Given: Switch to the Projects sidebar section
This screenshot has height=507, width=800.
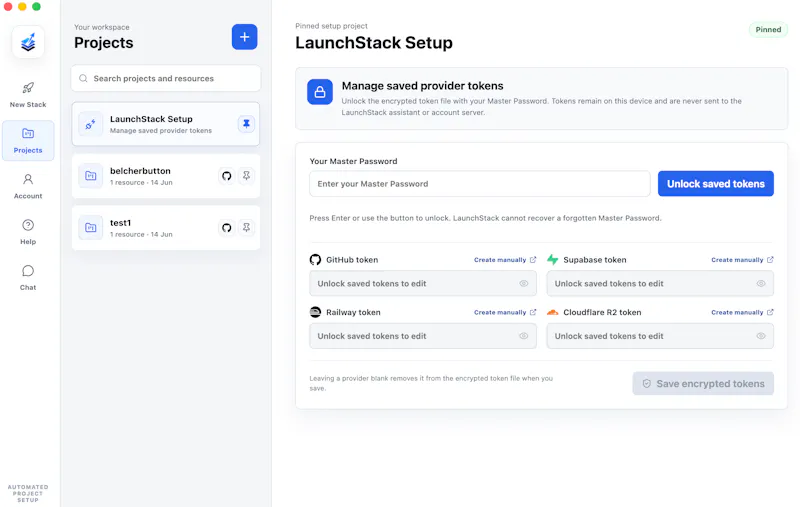Looking at the screenshot, I should [28, 141].
